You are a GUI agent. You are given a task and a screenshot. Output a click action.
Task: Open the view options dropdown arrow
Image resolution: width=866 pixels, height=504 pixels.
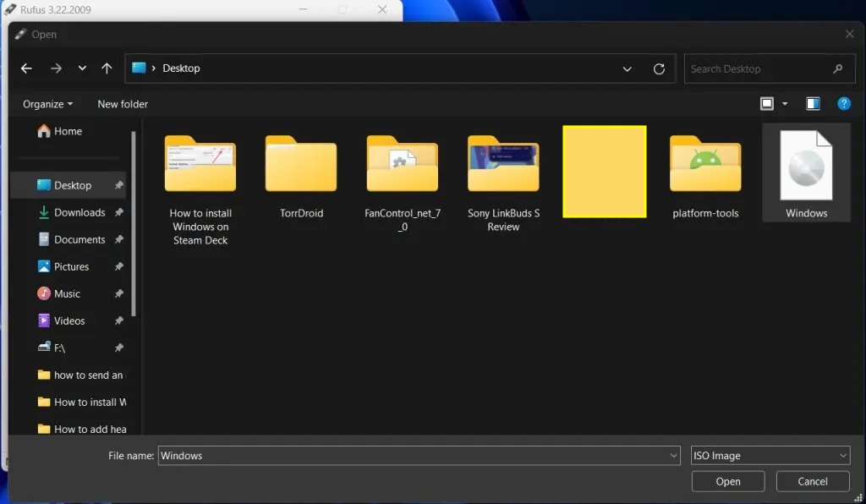(785, 104)
